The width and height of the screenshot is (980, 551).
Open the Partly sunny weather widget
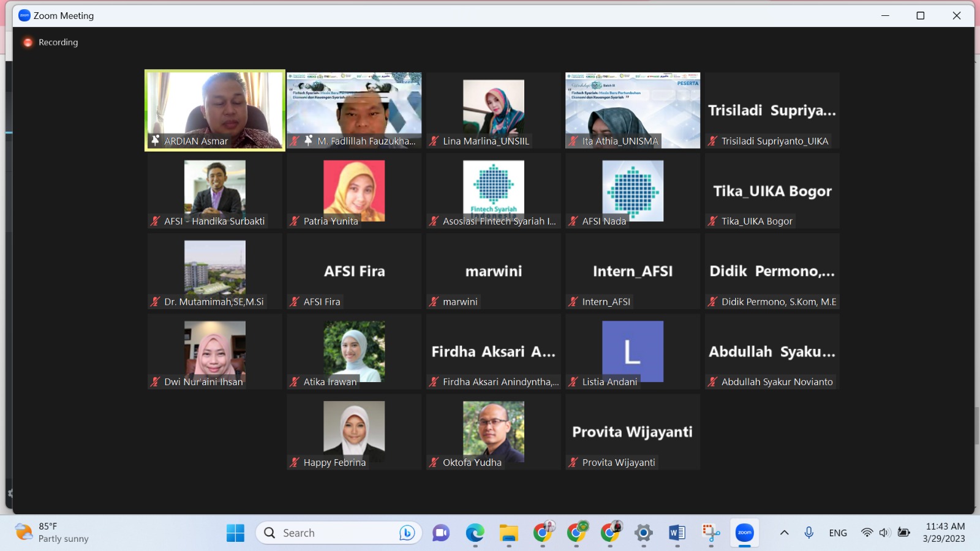pyautogui.click(x=52, y=533)
